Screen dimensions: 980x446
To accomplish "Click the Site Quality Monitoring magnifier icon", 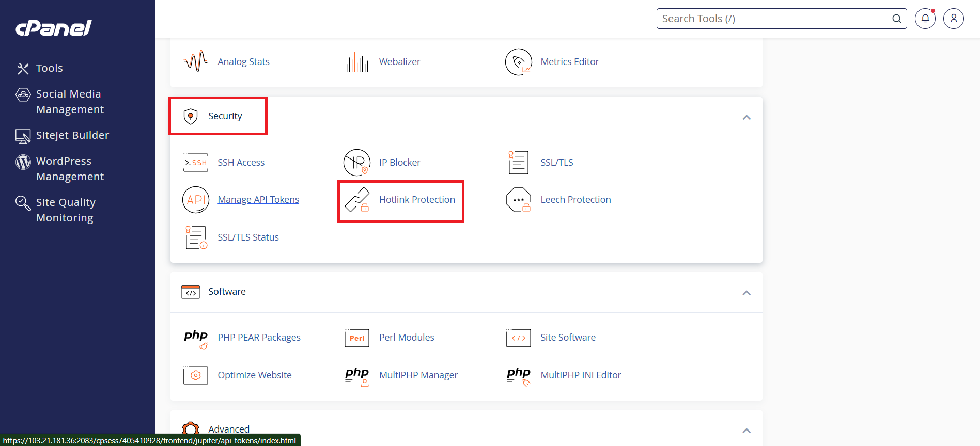I will [23, 203].
